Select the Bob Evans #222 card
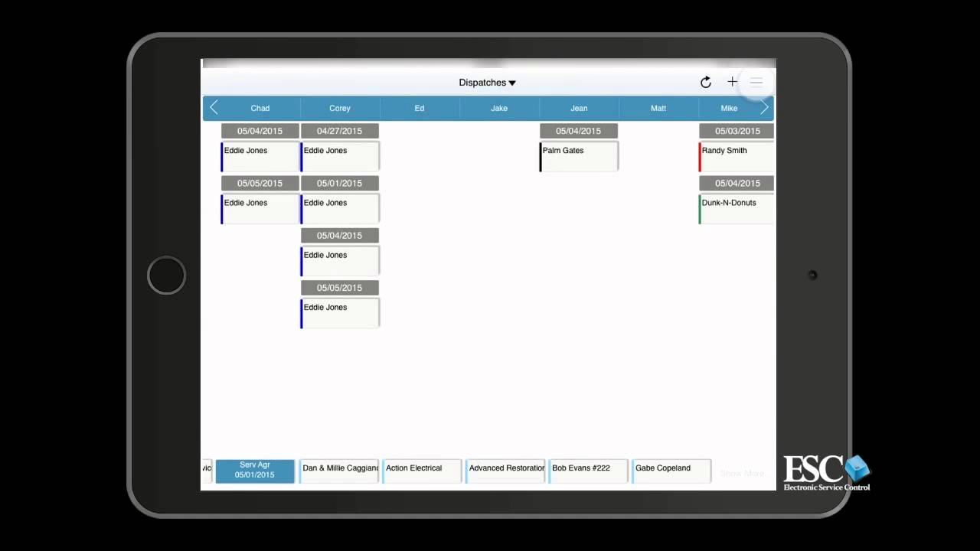Viewport: 980px width, 551px height. 589,471
